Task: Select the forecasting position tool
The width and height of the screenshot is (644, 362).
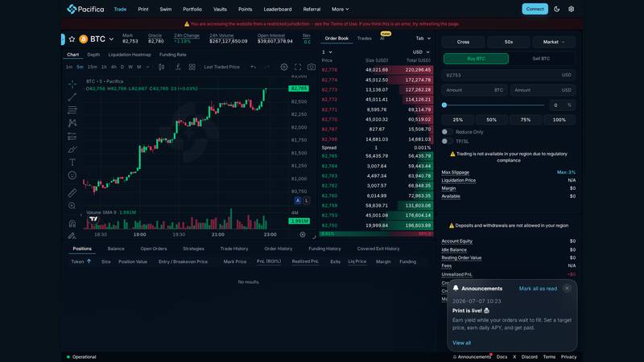Action: tap(72, 136)
